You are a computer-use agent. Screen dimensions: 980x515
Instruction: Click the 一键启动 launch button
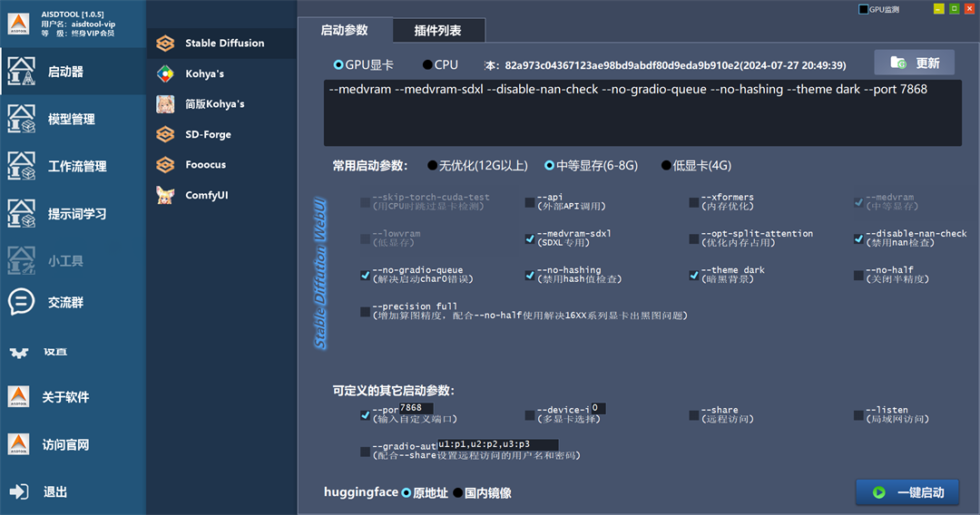(x=907, y=492)
